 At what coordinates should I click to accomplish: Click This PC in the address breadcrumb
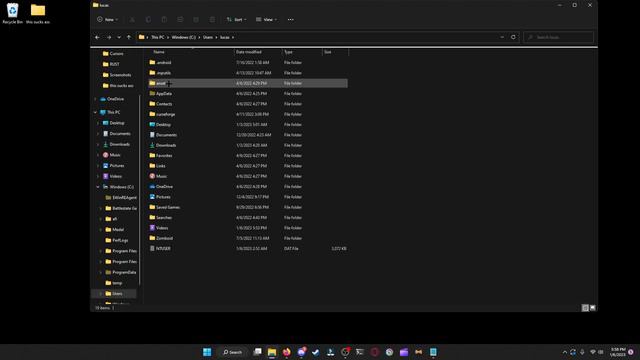tap(158, 37)
